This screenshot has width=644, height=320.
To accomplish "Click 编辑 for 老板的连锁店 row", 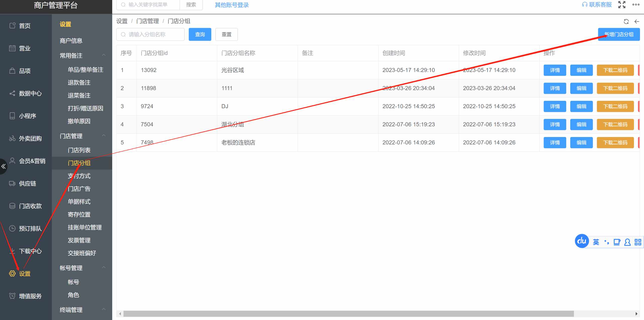I will (x=581, y=143).
